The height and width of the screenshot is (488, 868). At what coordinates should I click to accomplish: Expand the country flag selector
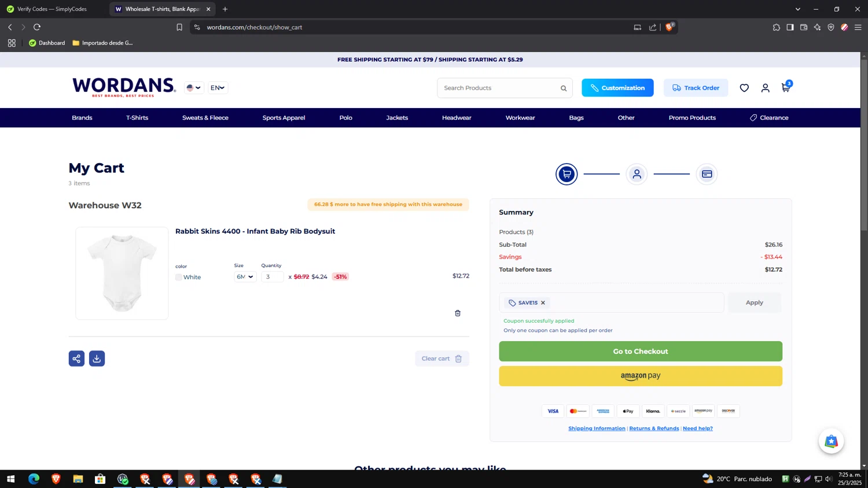(x=193, y=88)
